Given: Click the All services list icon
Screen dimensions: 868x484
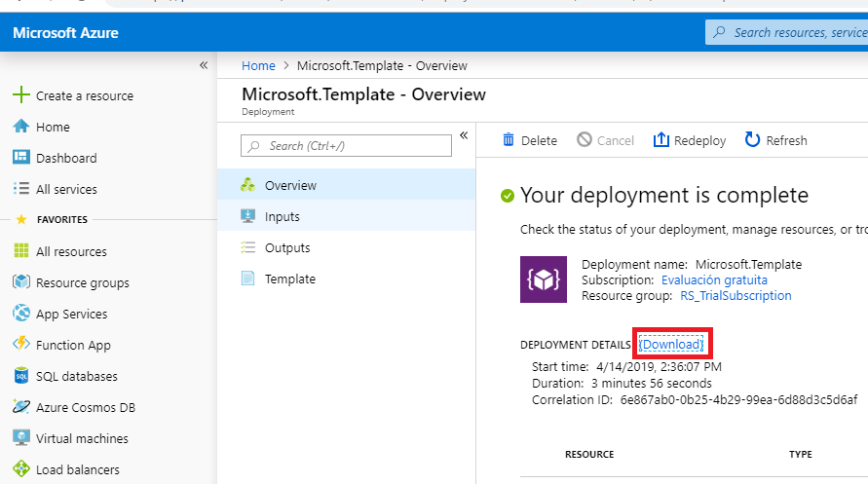Looking at the screenshot, I should [21, 189].
